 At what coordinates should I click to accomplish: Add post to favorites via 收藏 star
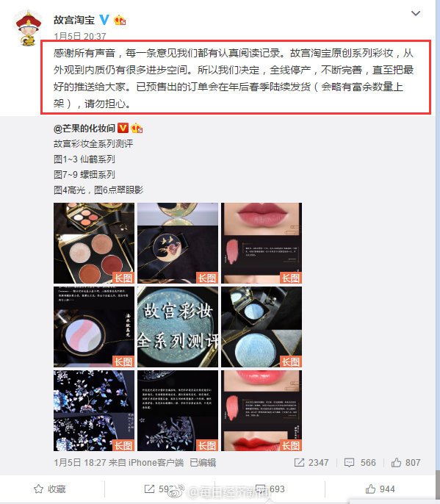click(50, 489)
